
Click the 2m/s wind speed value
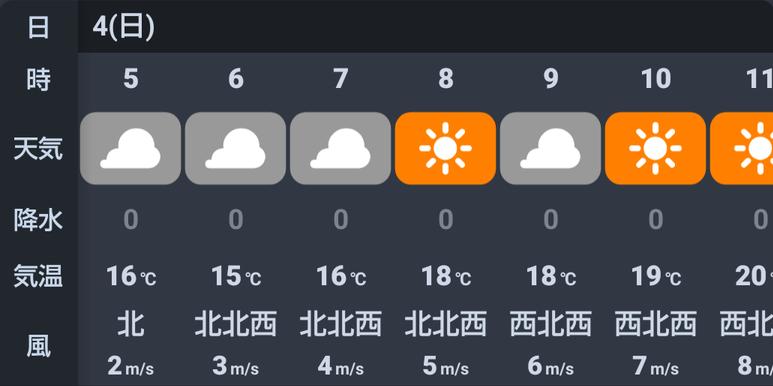click(131, 366)
